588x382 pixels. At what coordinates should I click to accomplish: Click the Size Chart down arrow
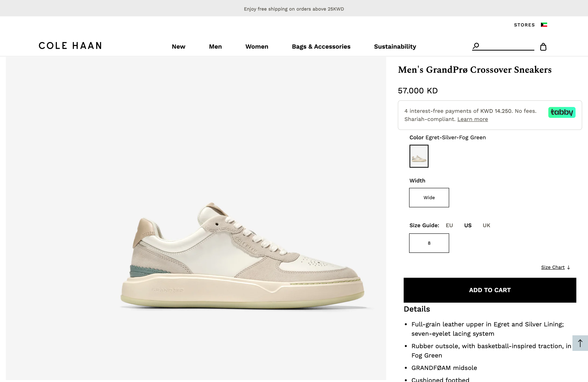pyautogui.click(x=569, y=267)
